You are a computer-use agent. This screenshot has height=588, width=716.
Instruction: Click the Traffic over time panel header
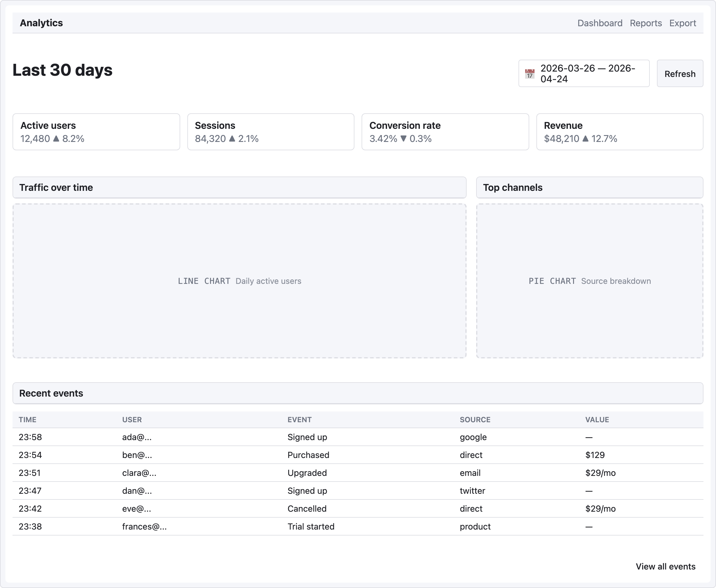point(239,187)
